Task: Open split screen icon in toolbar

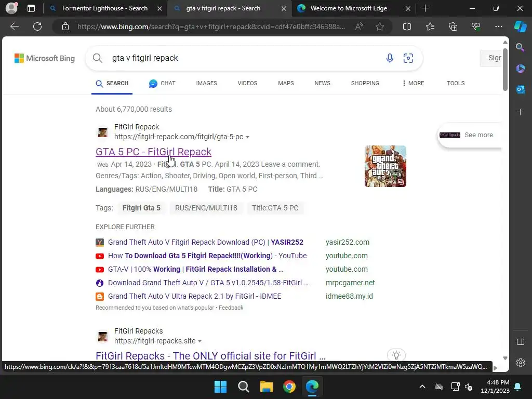Action: coord(407,26)
